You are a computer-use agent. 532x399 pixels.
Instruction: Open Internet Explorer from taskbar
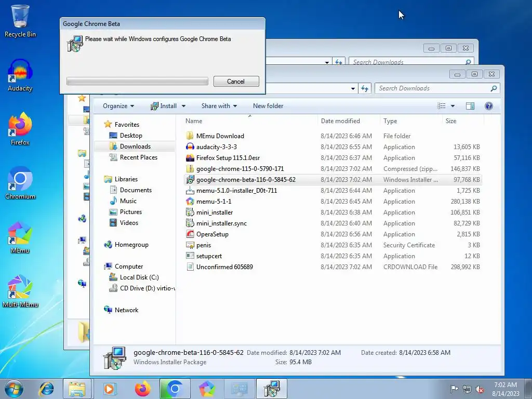(46, 389)
